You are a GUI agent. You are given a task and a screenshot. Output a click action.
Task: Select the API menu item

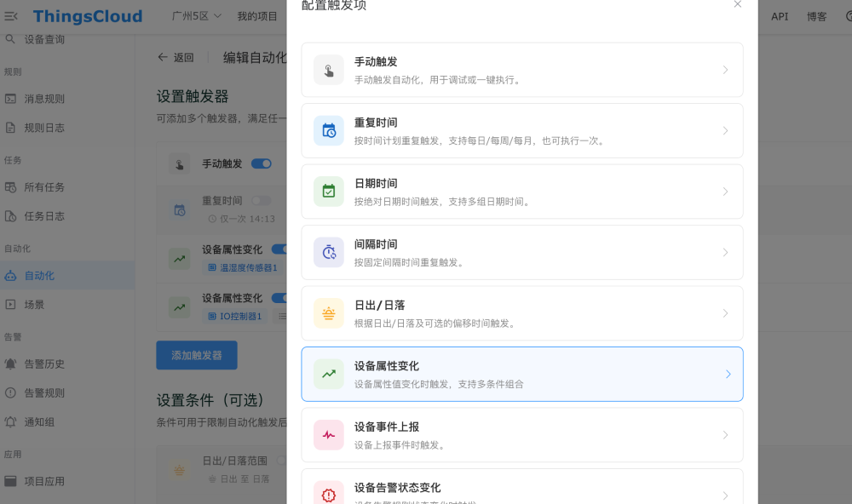780,15
